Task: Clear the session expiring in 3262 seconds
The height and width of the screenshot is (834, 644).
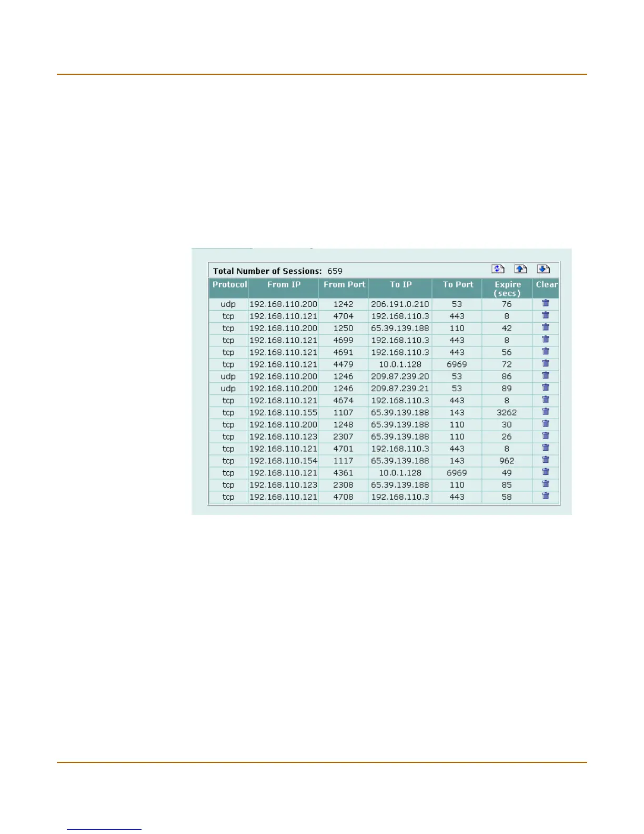Action: (546, 412)
